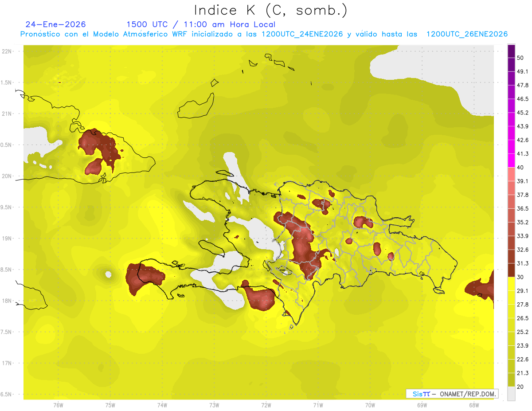Click the '22.6' colorbar label

pyautogui.click(x=523, y=359)
